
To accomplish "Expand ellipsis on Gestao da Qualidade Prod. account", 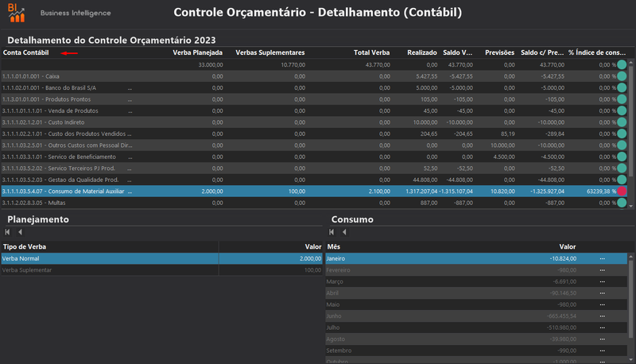I will (x=130, y=180).
